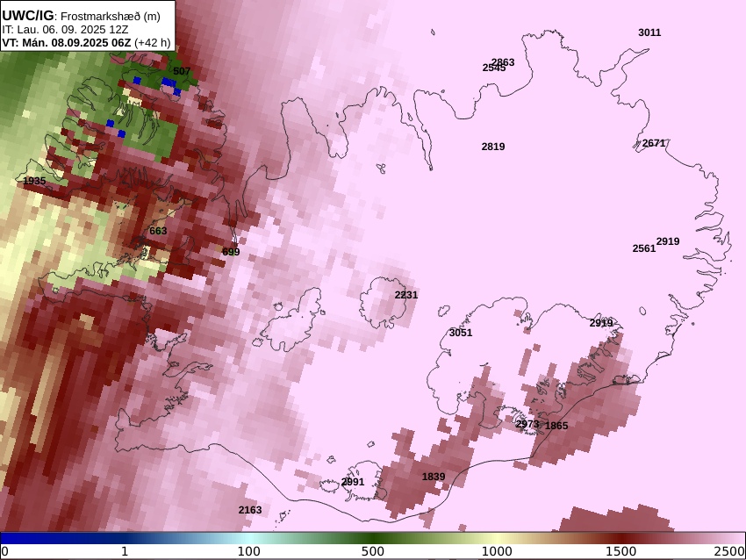The height and width of the screenshot is (560, 746).
Task: Click the 1865 value on the map
Action: (x=556, y=426)
